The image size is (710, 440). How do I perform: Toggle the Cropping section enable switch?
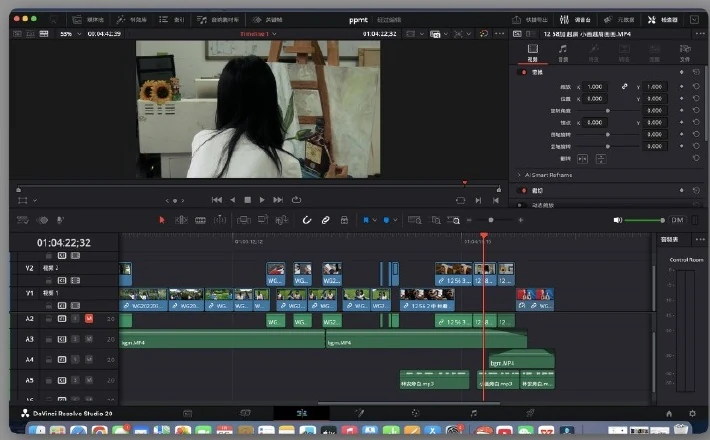(524, 191)
